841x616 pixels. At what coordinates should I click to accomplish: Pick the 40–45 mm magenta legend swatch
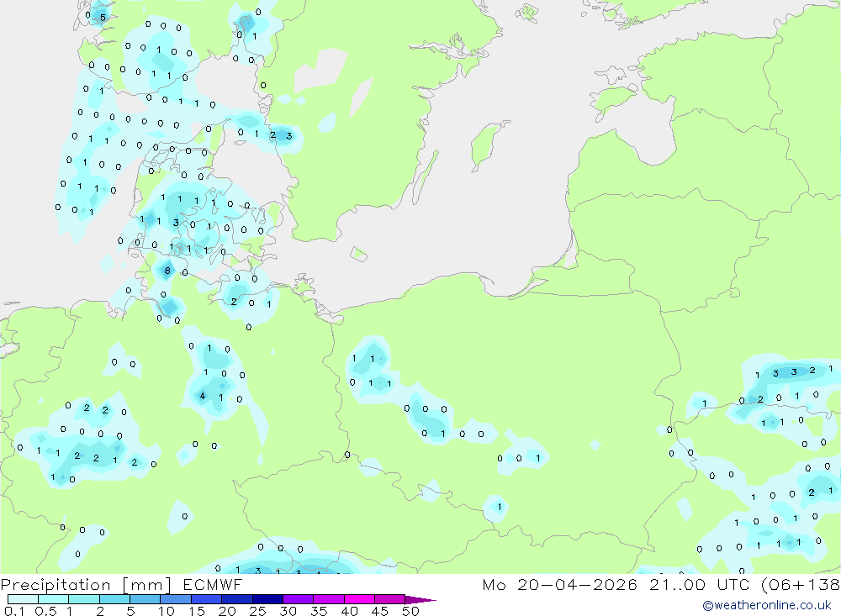pyautogui.click(x=359, y=599)
